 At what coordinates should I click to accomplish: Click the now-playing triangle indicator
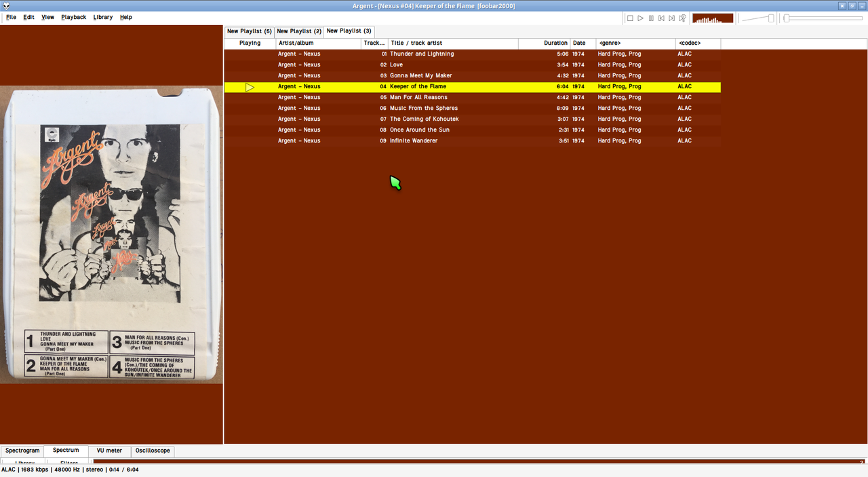[x=250, y=87]
